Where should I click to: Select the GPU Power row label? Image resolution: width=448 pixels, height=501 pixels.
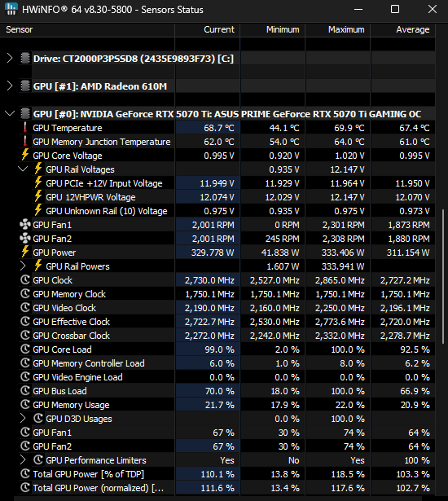[x=55, y=253]
